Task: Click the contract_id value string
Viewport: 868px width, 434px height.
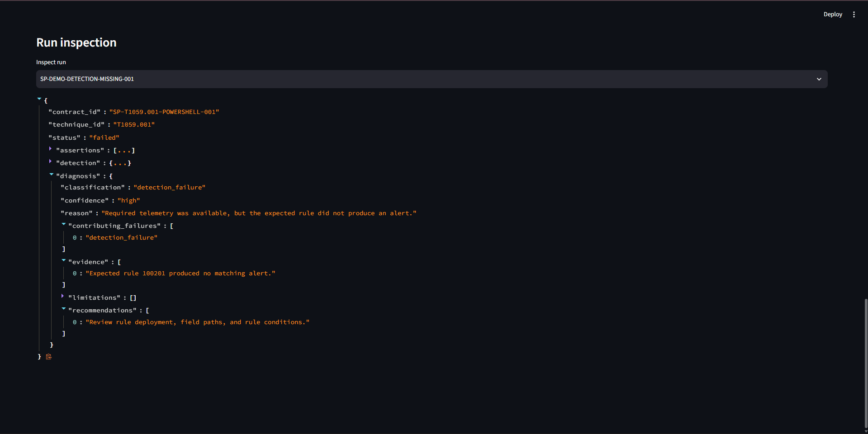Action: point(164,112)
